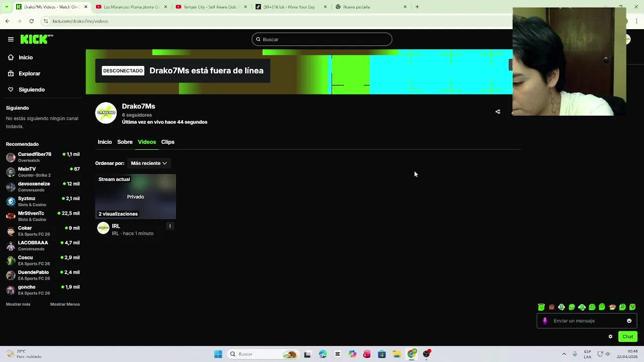Open the Privado stream thumbnail

click(x=135, y=197)
